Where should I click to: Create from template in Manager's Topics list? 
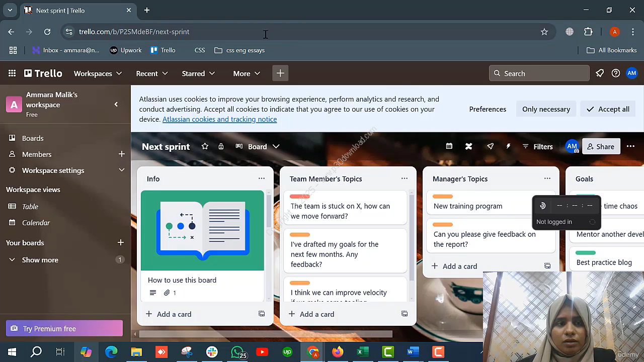tap(547, 266)
